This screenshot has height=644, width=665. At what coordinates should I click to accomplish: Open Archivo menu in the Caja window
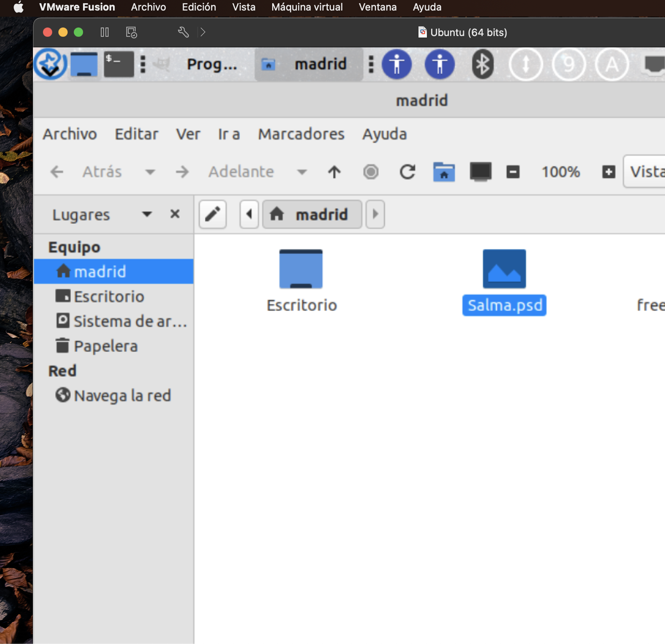tap(70, 134)
